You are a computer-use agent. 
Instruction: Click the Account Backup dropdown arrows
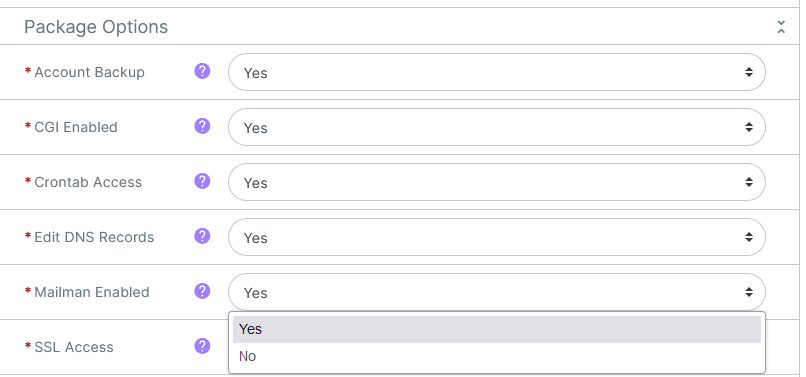[749, 72]
